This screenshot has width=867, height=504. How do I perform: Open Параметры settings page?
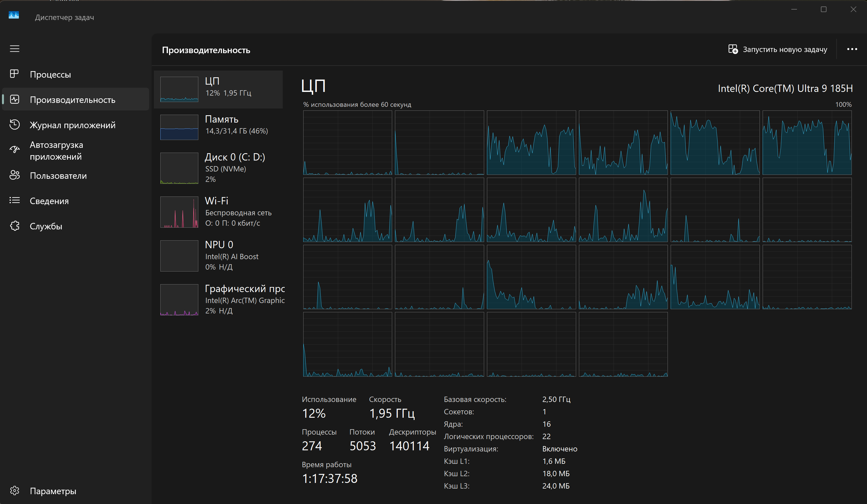pyautogui.click(x=75, y=491)
